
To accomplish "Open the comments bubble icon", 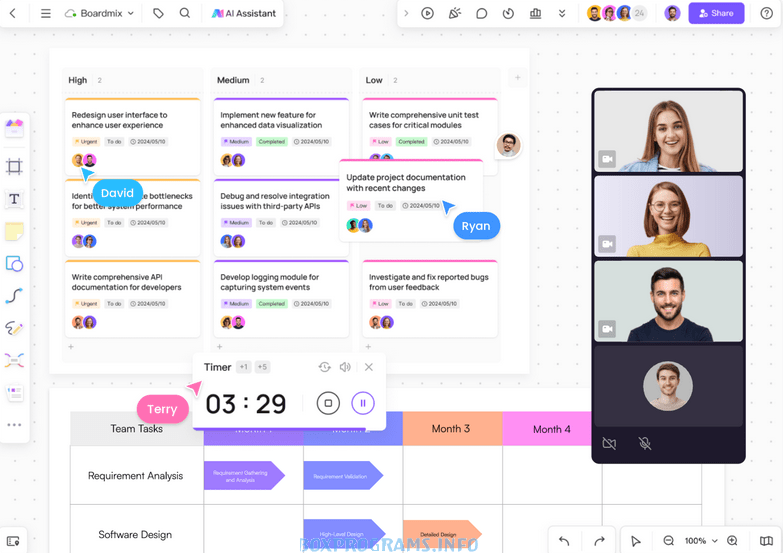I will pyautogui.click(x=481, y=13).
